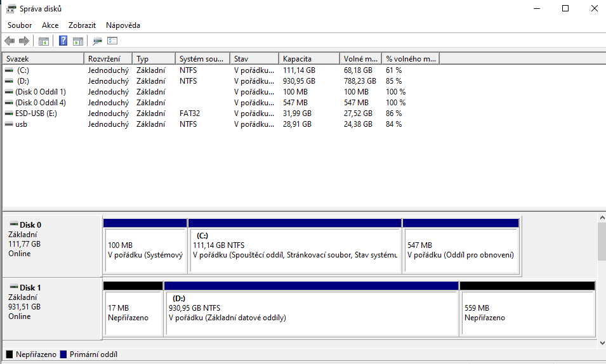Open the Soubor menu

(x=20, y=25)
